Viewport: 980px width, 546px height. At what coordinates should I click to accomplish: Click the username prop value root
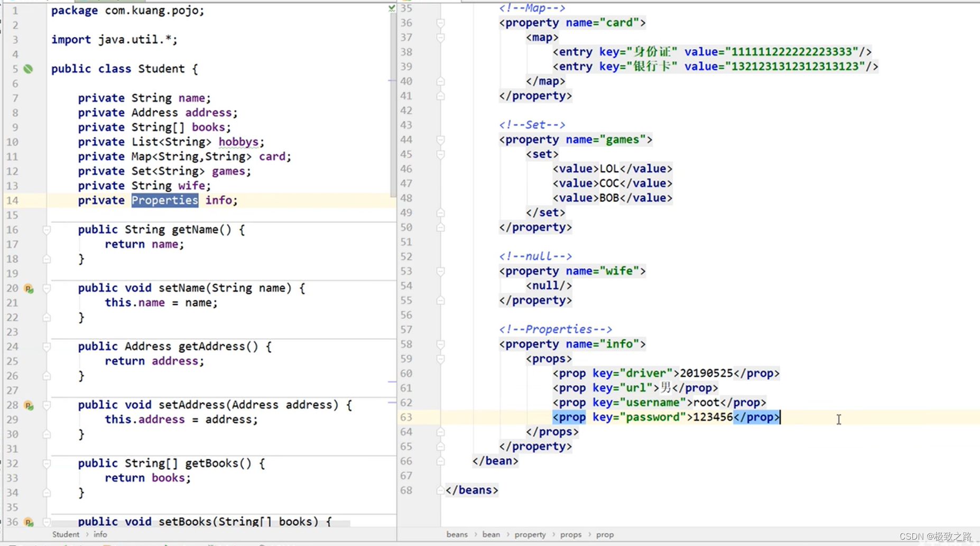(706, 403)
